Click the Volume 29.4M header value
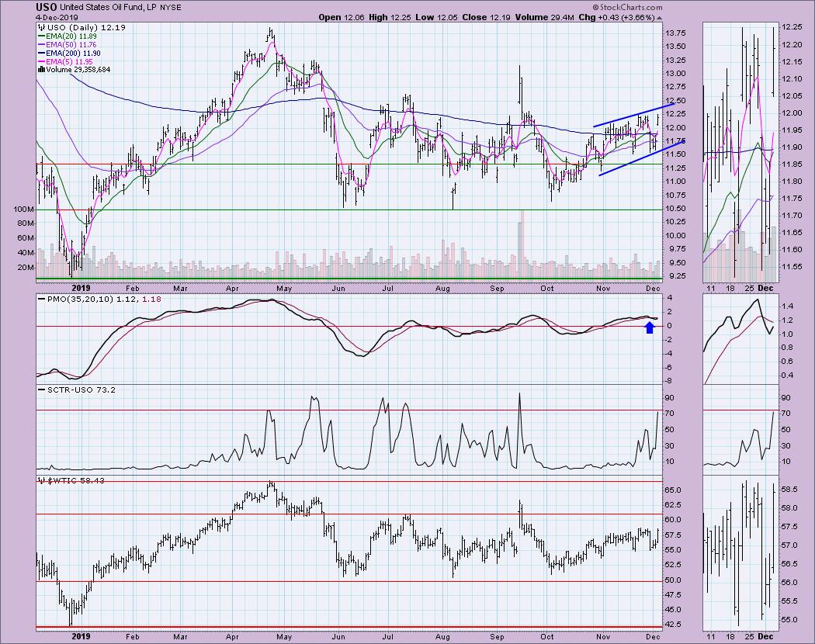This screenshot has height=644, width=815. (544, 17)
